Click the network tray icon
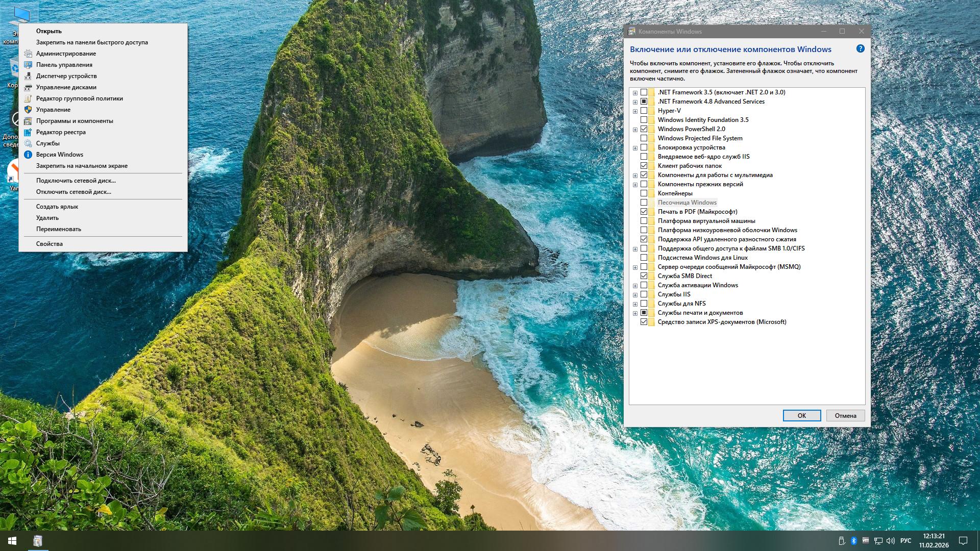Screen dimensions: 980x551 pyautogui.click(x=878, y=541)
